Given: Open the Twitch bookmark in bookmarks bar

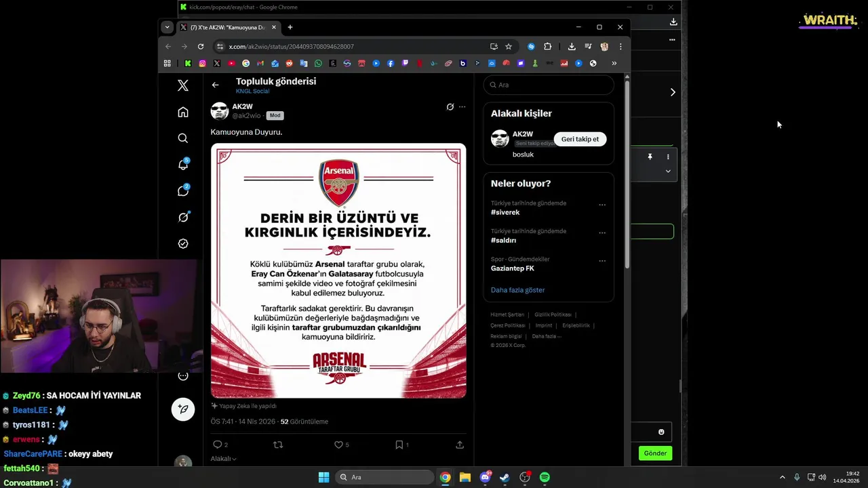Looking at the screenshot, I should pyautogui.click(x=405, y=64).
